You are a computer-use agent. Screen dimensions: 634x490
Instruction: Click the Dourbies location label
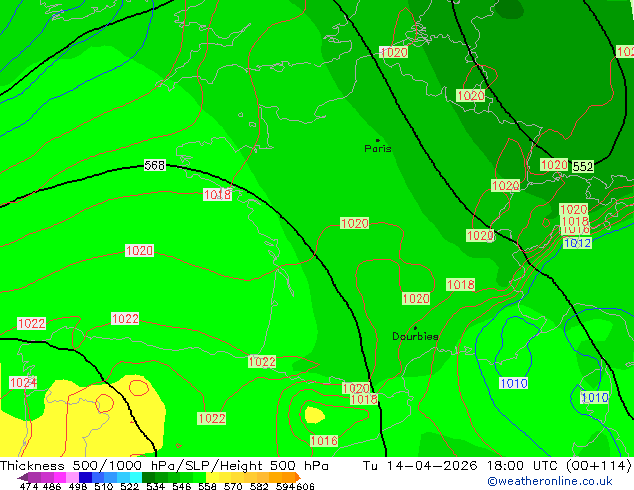(x=415, y=336)
